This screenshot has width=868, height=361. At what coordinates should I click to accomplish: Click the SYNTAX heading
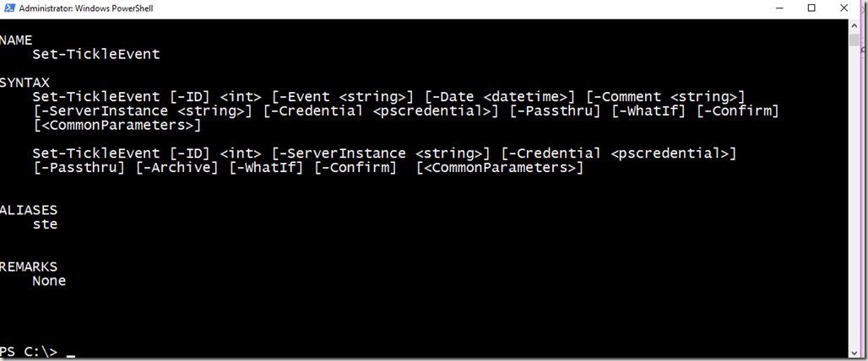point(25,83)
